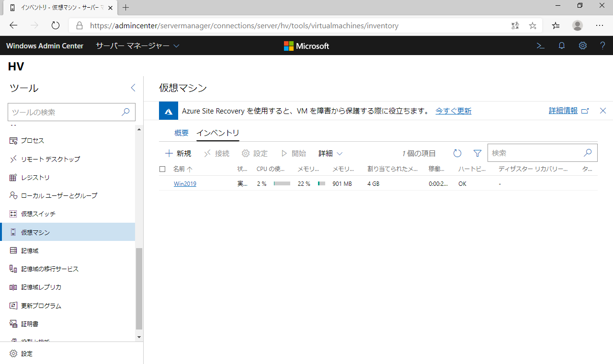613x364 pixels.
Task: Refresh the virtual machine list
Action: pos(457,153)
